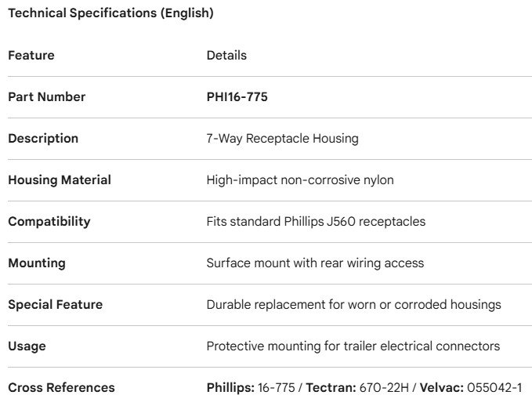Click the Feature column header
This screenshot has height=406, width=532.
coord(31,56)
